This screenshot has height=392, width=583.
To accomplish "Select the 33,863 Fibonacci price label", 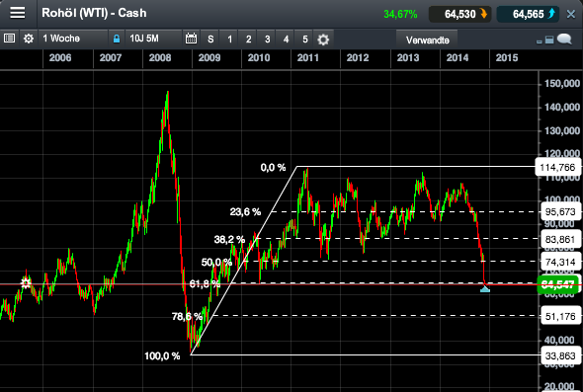I will pyautogui.click(x=560, y=355).
